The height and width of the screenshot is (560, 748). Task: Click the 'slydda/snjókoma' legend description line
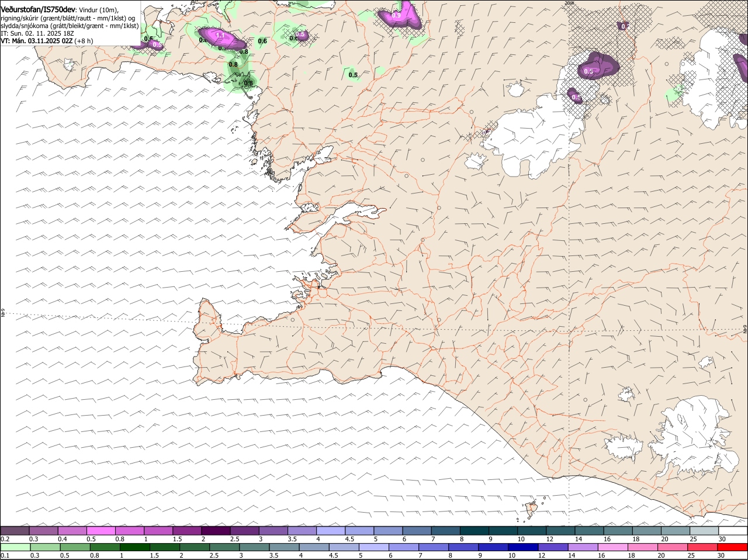(x=70, y=26)
